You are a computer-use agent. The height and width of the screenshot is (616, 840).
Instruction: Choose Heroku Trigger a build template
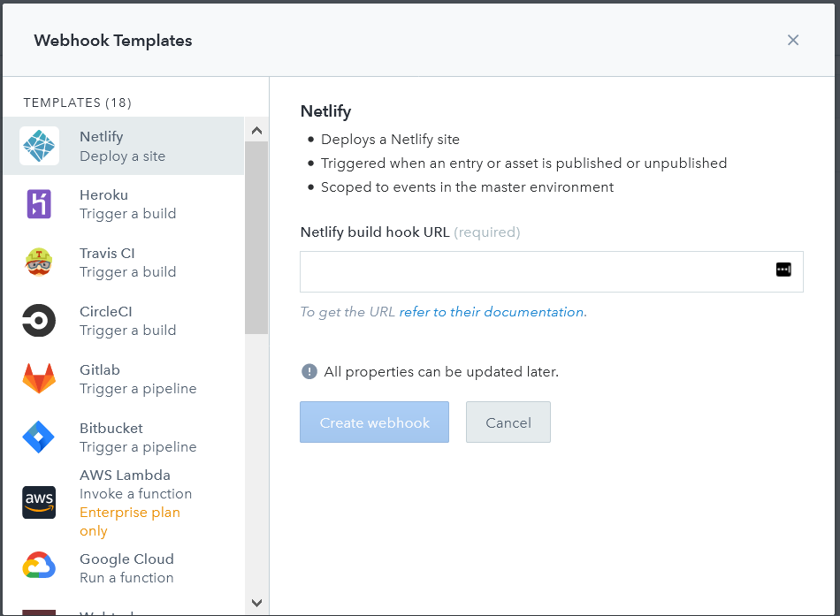click(x=128, y=204)
